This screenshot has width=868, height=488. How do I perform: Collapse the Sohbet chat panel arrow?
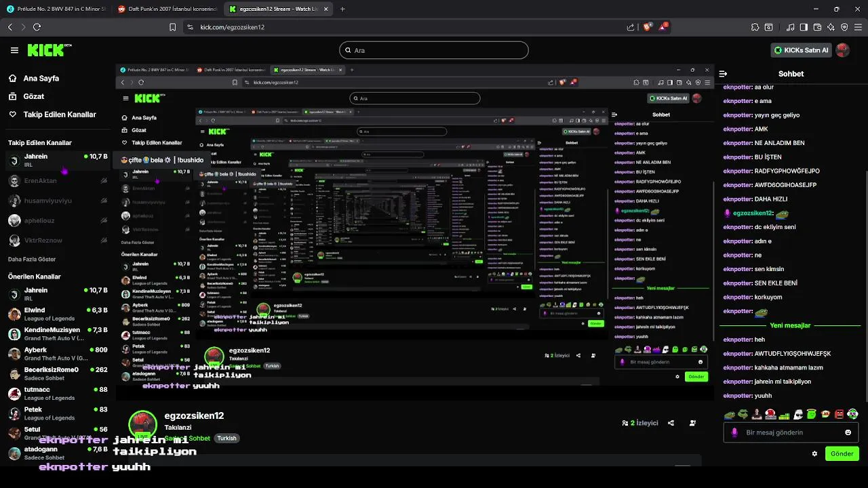(x=723, y=74)
